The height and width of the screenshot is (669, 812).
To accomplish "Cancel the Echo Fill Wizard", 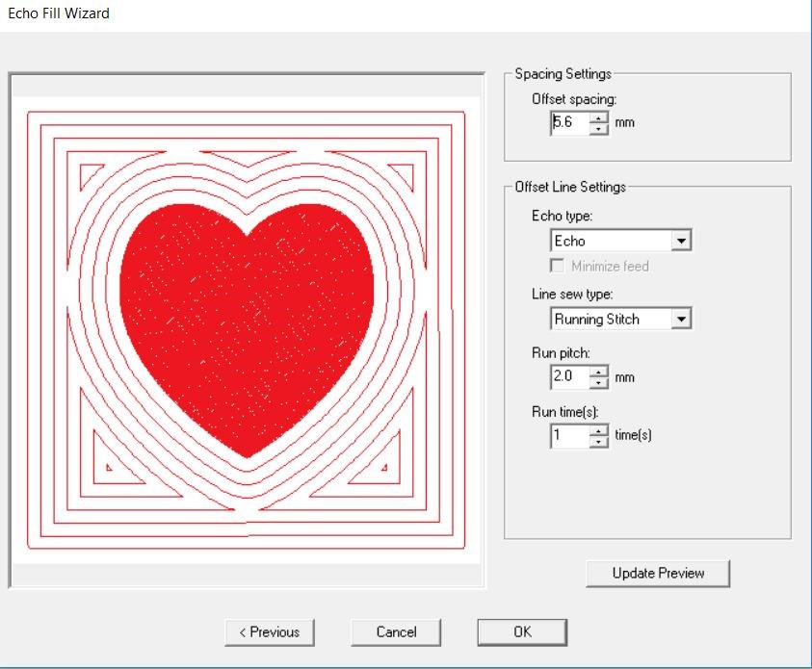I will (x=395, y=632).
